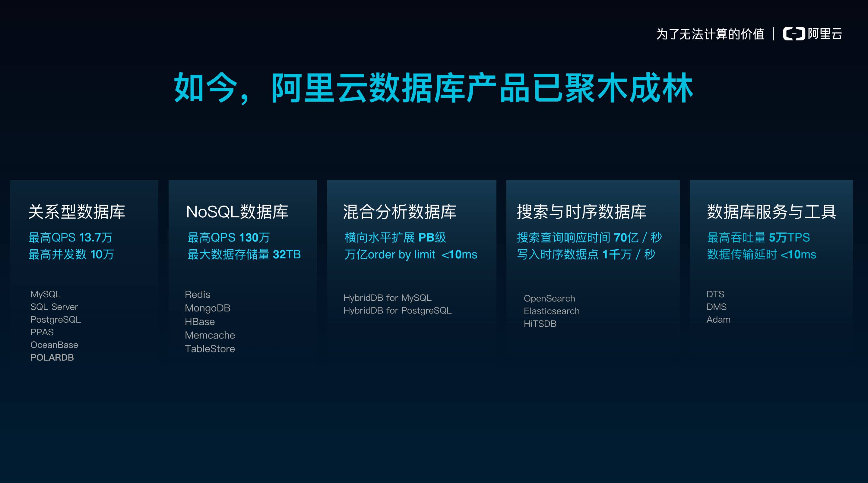Click the 最高吞吐量 5万TPS statistic
The width and height of the screenshot is (868, 483).
click(x=758, y=238)
